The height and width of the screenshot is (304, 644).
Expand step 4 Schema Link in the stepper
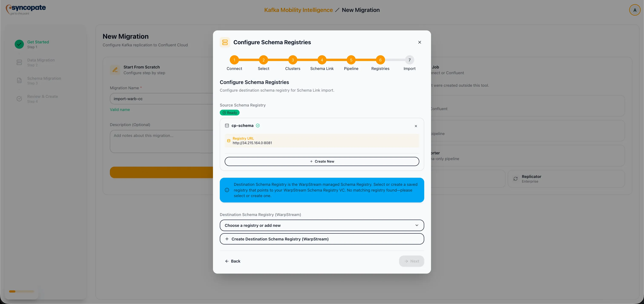322,60
